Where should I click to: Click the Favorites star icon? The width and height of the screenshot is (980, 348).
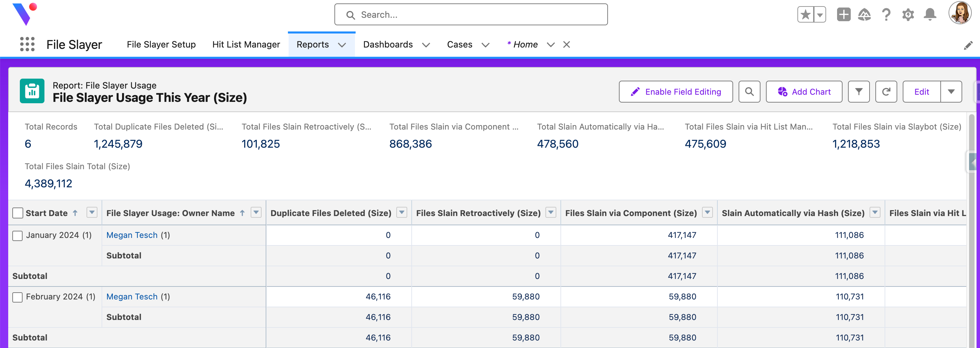click(x=805, y=15)
